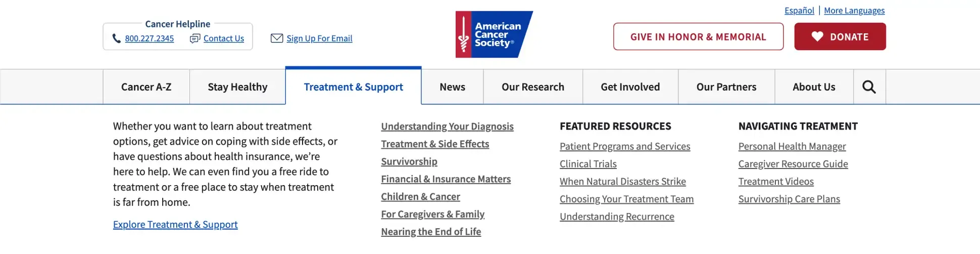Image resolution: width=980 pixels, height=254 pixels.
Task: Click the chat icon beside Contact Us
Action: [195, 38]
